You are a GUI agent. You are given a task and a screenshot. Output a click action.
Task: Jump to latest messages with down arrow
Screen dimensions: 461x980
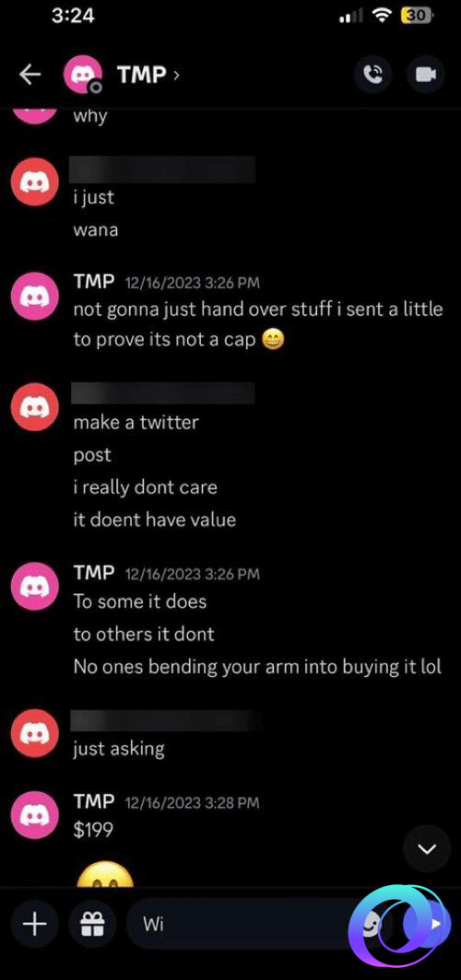pos(427,849)
